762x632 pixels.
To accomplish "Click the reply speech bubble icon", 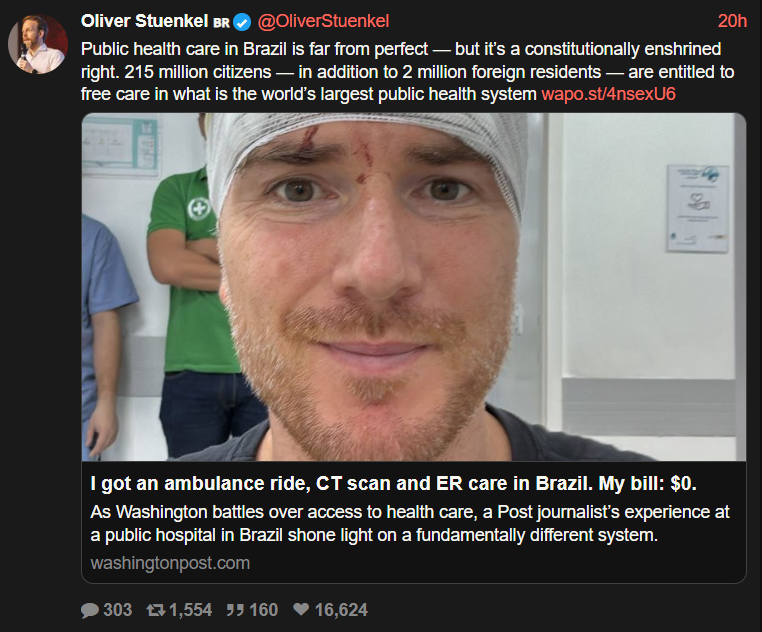I will click(90, 610).
